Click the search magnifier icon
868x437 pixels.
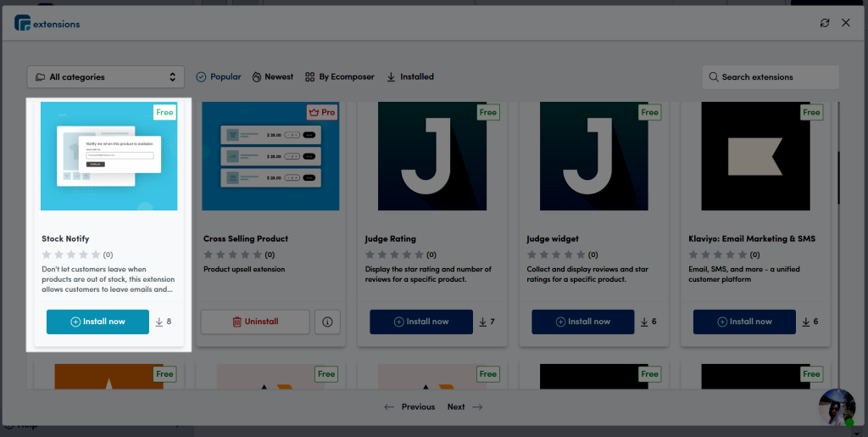[714, 77]
